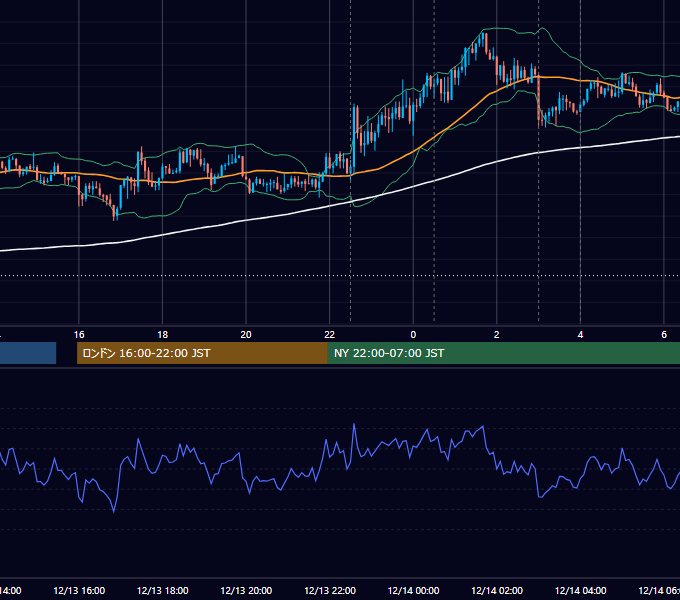Click the 6 hour label on upper axis

(664, 335)
